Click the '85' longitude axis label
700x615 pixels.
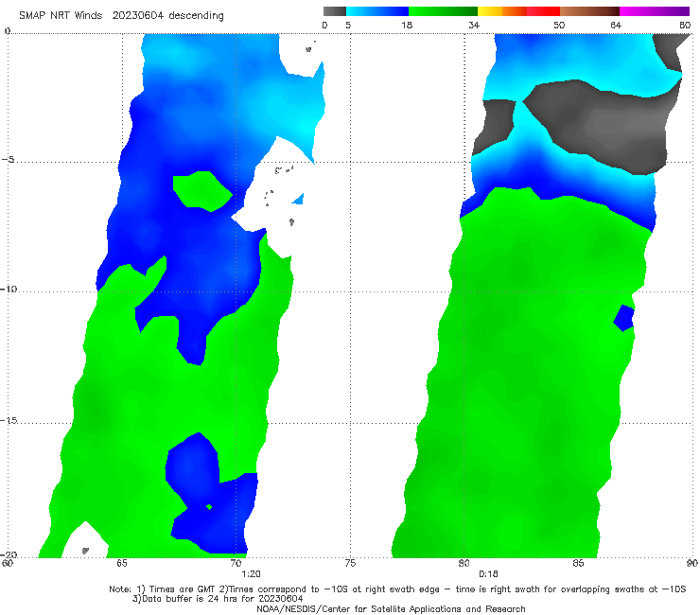pos(579,563)
